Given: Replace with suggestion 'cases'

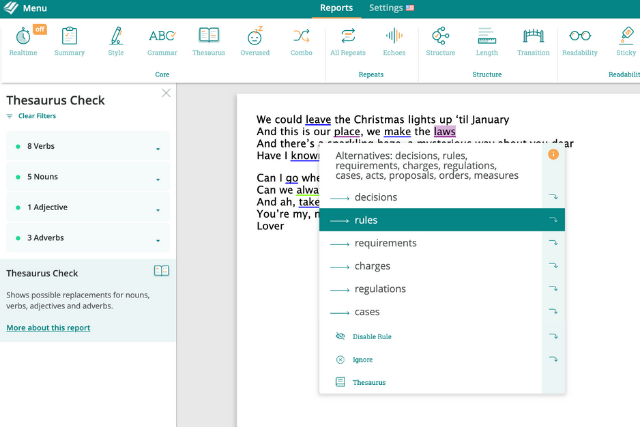Looking at the screenshot, I should tap(431, 311).
